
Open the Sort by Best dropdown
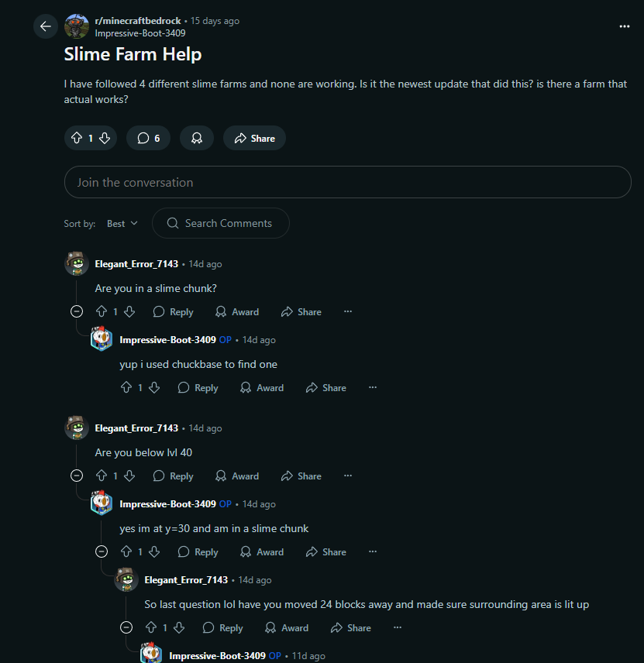pos(122,223)
